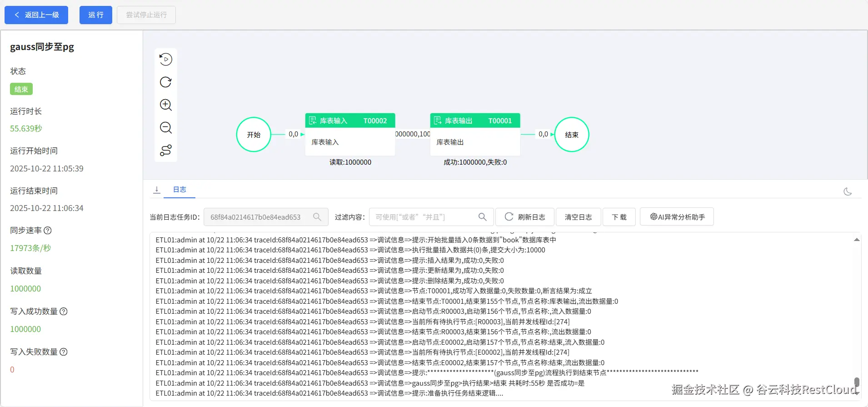Switch to the 日志 tab

coord(180,190)
